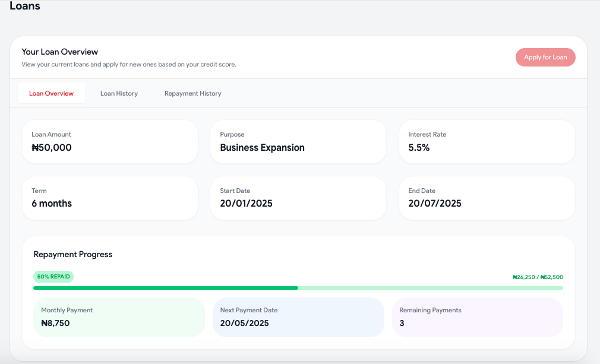
Task: Click the Remaining Payments tile
Action: coord(478,317)
